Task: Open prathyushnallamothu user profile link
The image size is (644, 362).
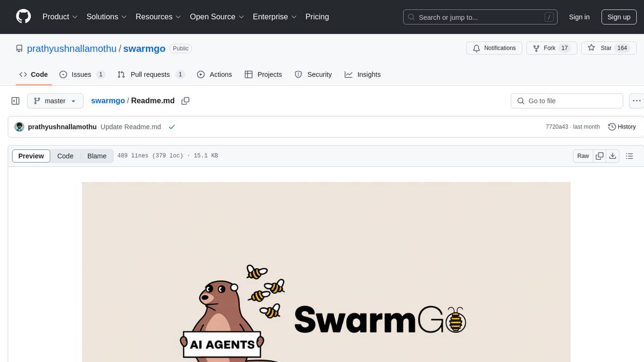Action: [72, 48]
